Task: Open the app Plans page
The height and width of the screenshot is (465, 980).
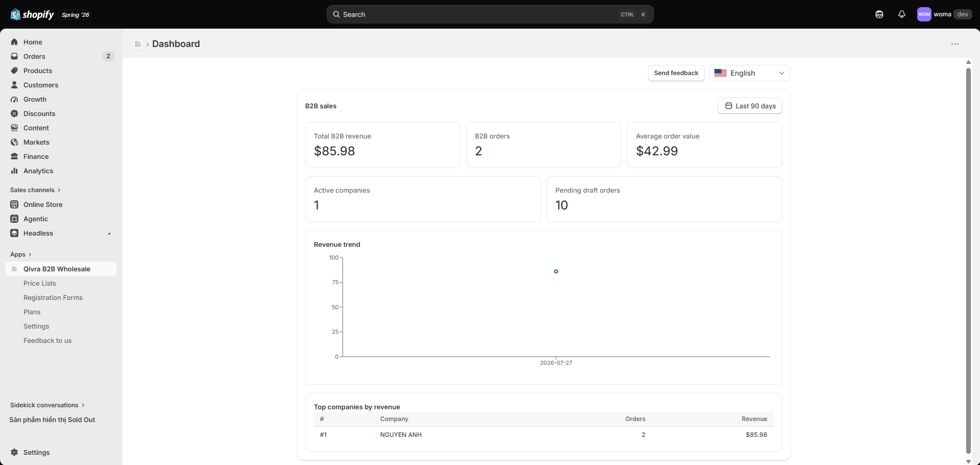Action: pyautogui.click(x=32, y=312)
